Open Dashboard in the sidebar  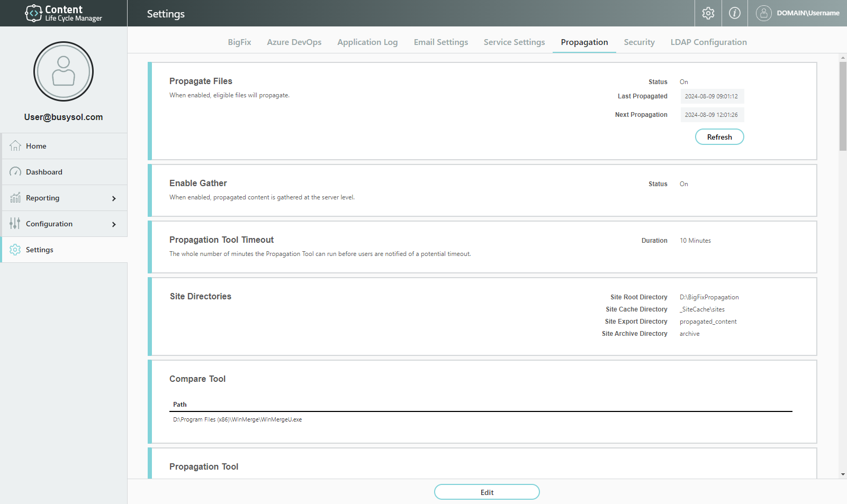65,172
